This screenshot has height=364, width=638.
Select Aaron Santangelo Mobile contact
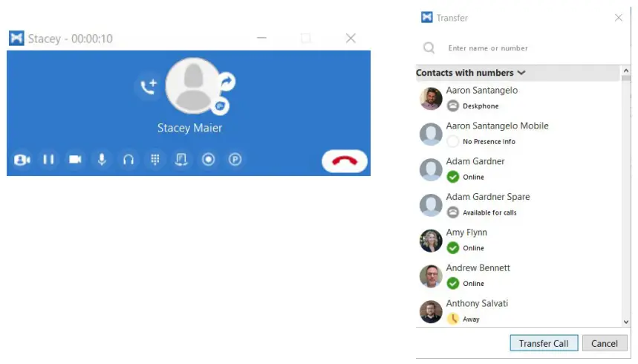point(518,134)
